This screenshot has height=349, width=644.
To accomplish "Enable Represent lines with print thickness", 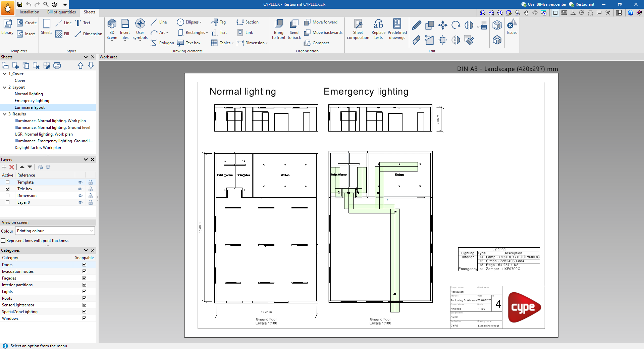I will [3, 241].
